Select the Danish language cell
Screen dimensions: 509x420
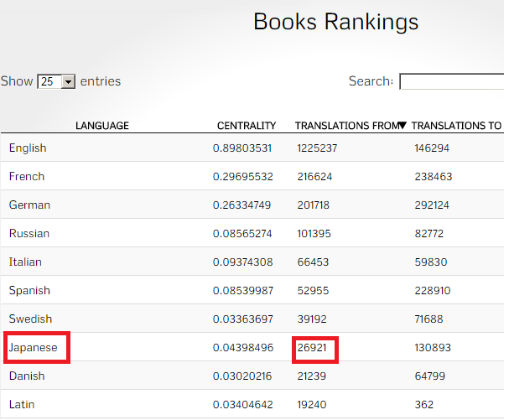27,376
